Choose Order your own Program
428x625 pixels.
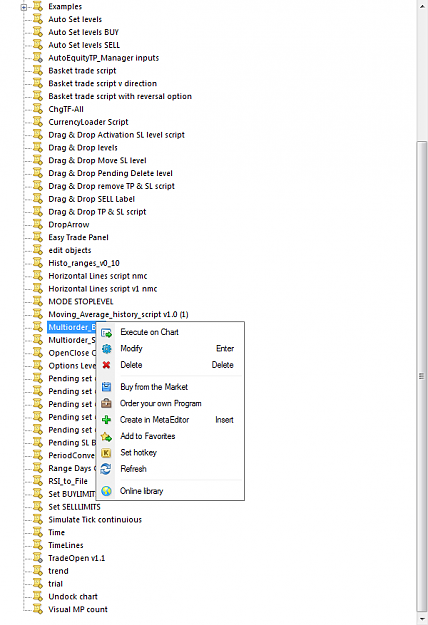click(161, 403)
